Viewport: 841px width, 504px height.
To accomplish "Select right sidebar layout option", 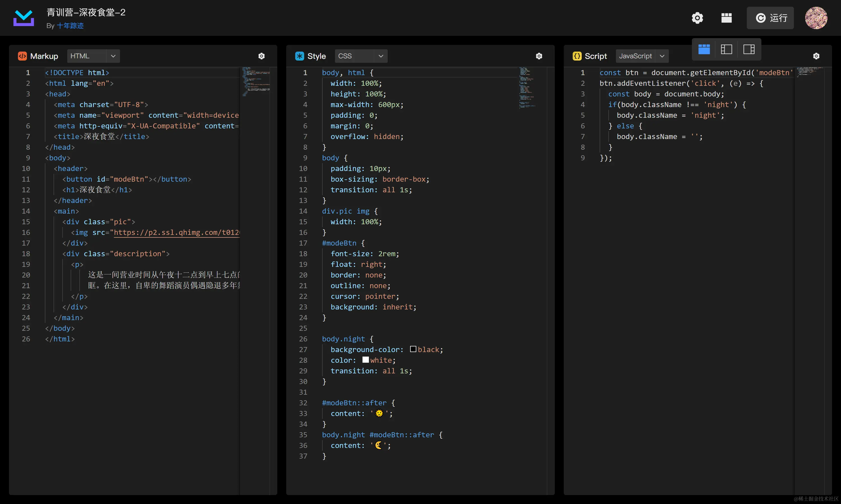I will coord(748,49).
